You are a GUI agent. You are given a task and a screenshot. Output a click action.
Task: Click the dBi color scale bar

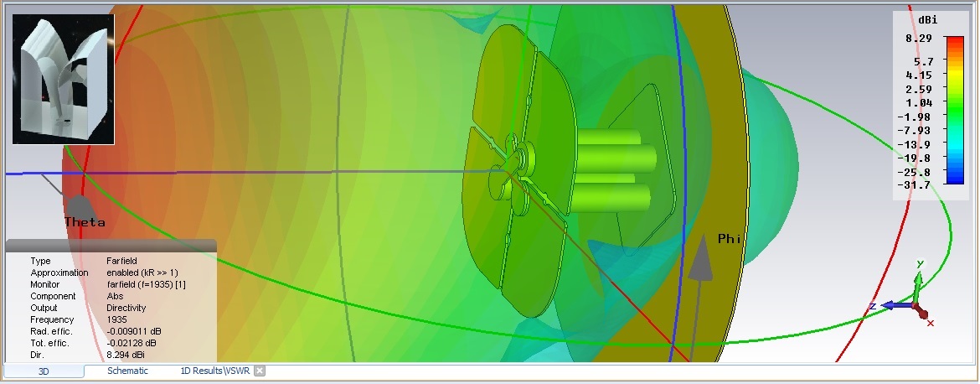point(954,110)
